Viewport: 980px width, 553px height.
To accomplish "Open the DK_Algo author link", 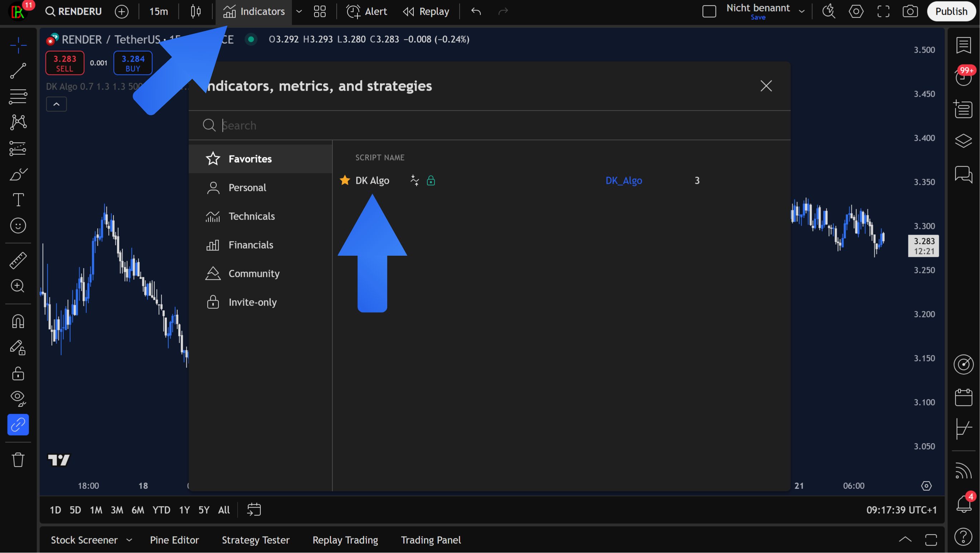I will 624,180.
